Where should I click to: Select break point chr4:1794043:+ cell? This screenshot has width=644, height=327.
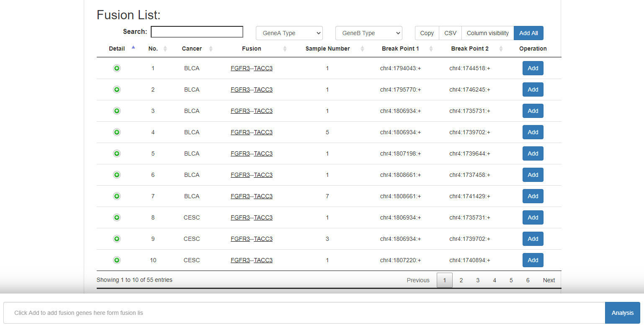pos(400,68)
